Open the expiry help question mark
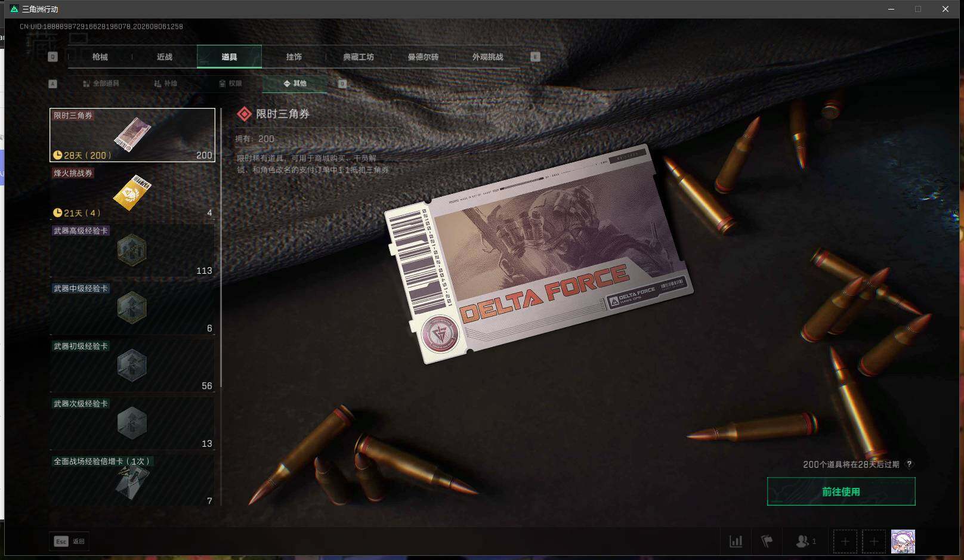Viewport: 964px width, 560px height. coord(909,464)
